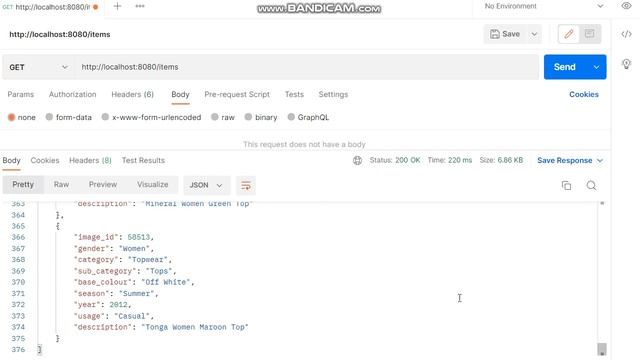This screenshot has width=640, height=360.
Task: Click the Status: 200 OK text
Action: 395,160
